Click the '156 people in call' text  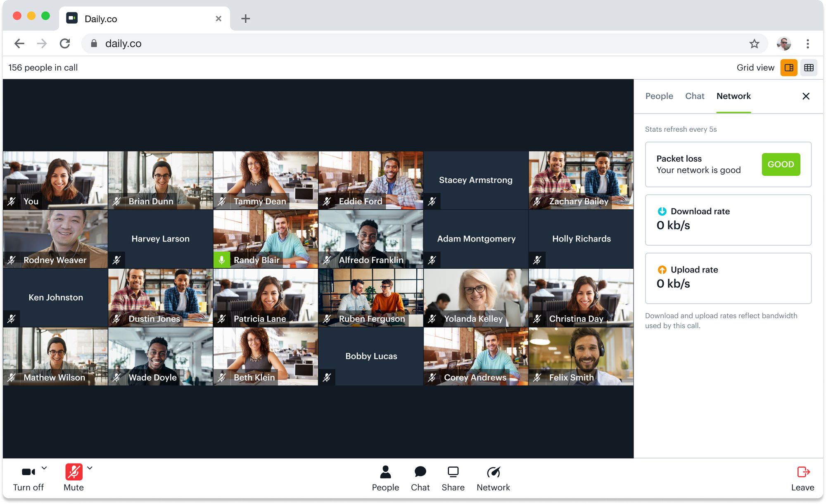[x=43, y=68]
